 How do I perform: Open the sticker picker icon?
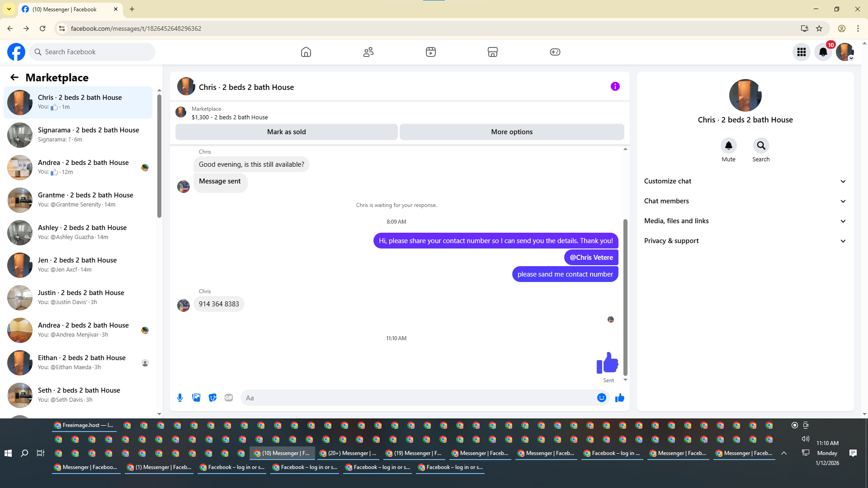tap(212, 398)
